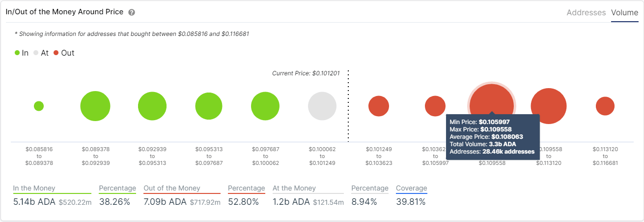The height and width of the screenshot is (222, 644).
Task: Select the Volume tab
Action: [624, 13]
